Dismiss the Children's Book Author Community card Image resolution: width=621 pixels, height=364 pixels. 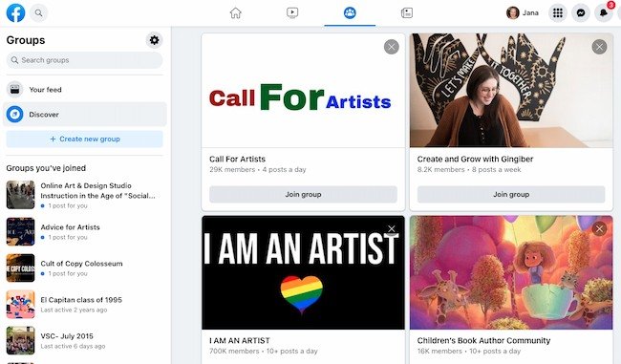[x=599, y=228]
